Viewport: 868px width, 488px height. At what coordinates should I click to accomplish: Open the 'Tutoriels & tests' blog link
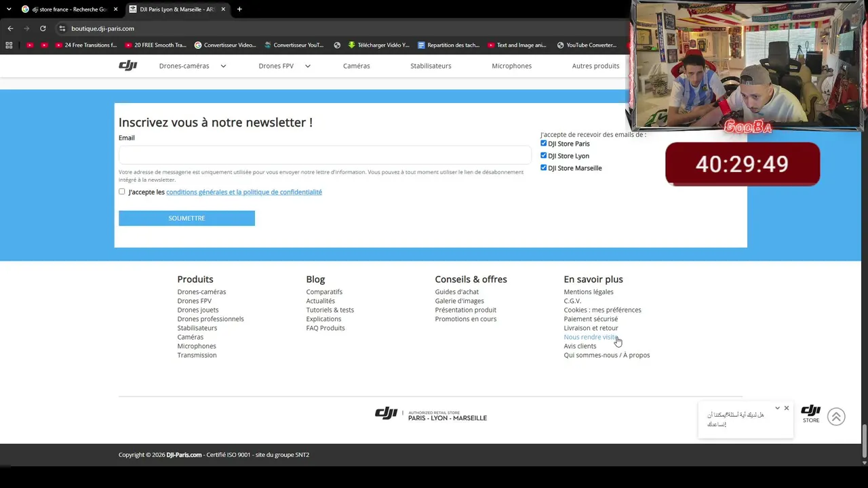click(x=330, y=310)
